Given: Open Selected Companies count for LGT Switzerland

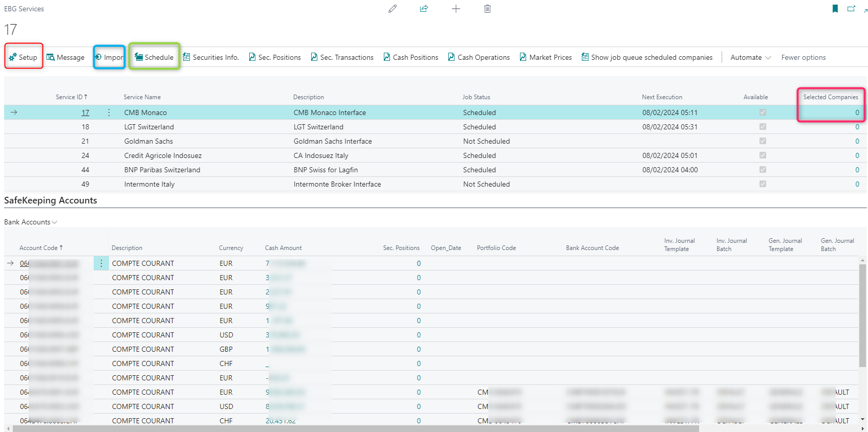Looking at the screenshot, I should coord(857,127).
